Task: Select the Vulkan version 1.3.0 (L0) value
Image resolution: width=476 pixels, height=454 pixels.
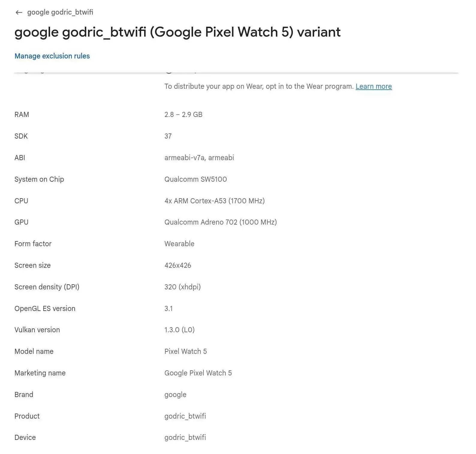Action: click(179, 330)
